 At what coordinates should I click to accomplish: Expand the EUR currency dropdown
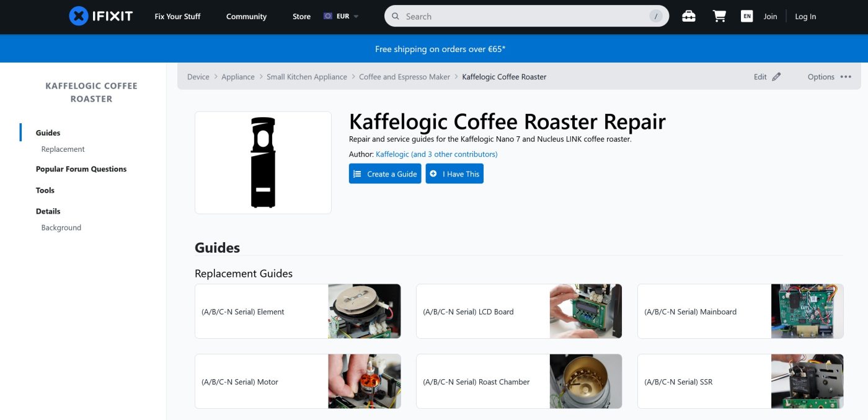coord(342,17)
